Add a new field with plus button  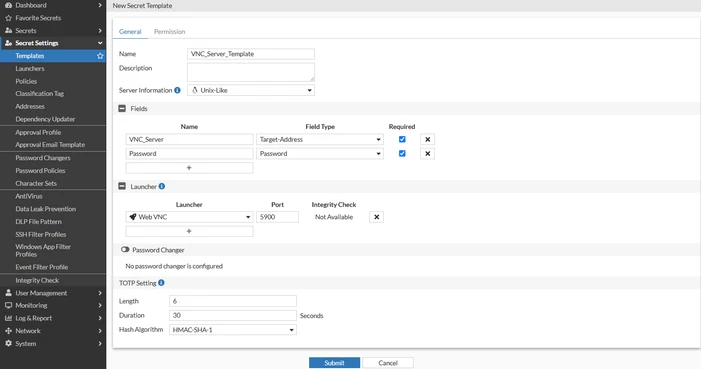pyautogui.click(x=189, y=168)
